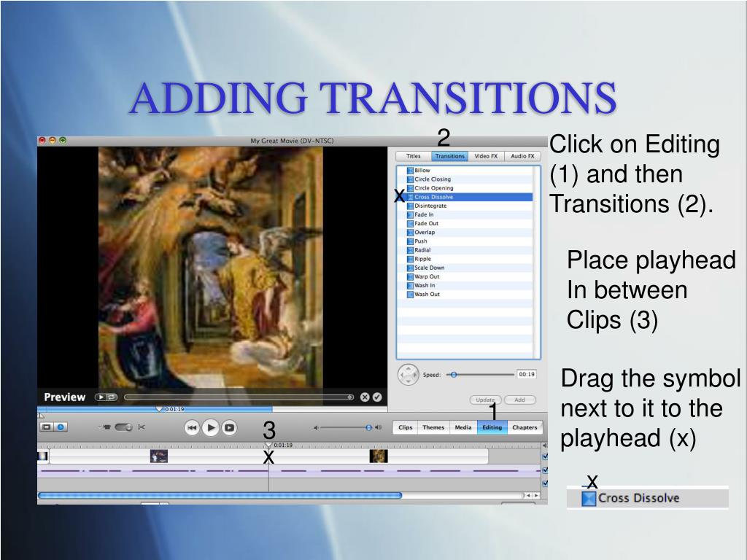Switch to timeline viewer clock icon
Screen dimensions: 747x560
(61, 427)
